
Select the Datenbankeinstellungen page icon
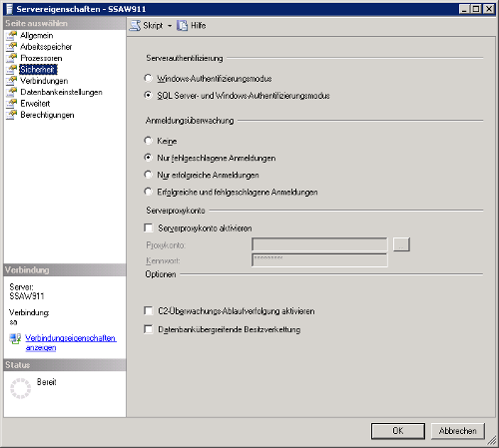tap(11, 92)
